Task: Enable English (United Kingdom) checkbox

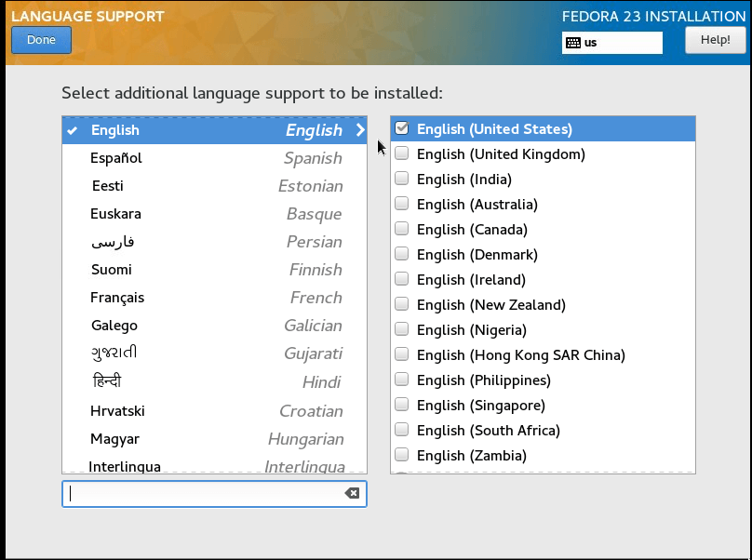Action: pyautogui.click(x=401, y=153)
